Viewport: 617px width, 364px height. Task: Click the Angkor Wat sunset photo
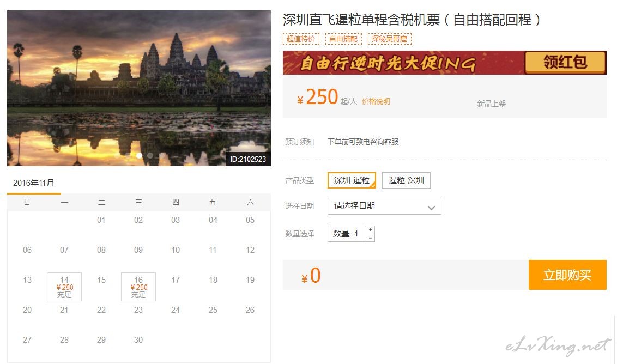[x=139, y=88]
